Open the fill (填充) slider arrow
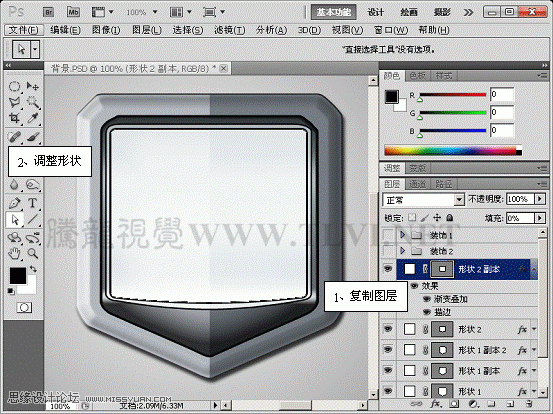The width and height of the screenshot is (553, 414). 540,218
